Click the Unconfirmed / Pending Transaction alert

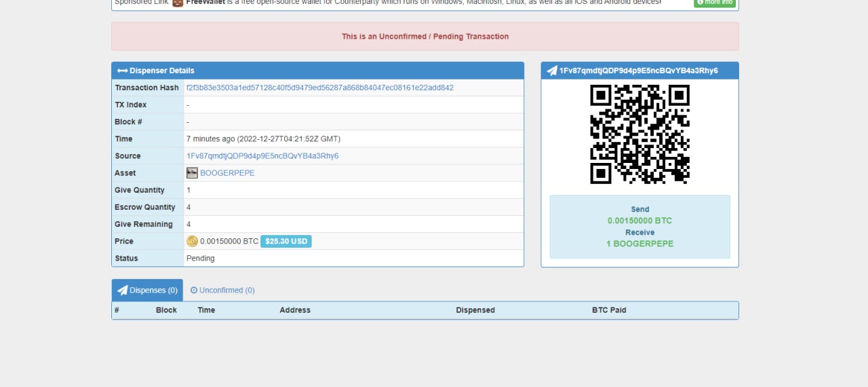[x=425, y=37]
